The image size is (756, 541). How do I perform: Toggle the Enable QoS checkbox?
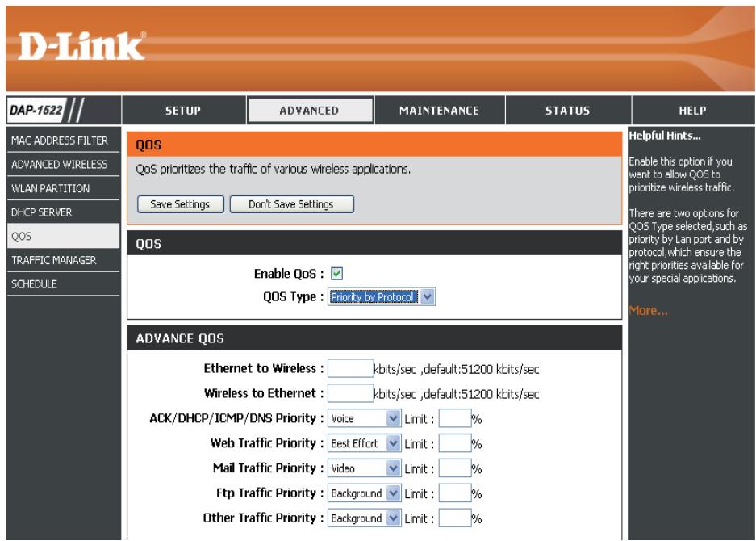coord(336,274)
